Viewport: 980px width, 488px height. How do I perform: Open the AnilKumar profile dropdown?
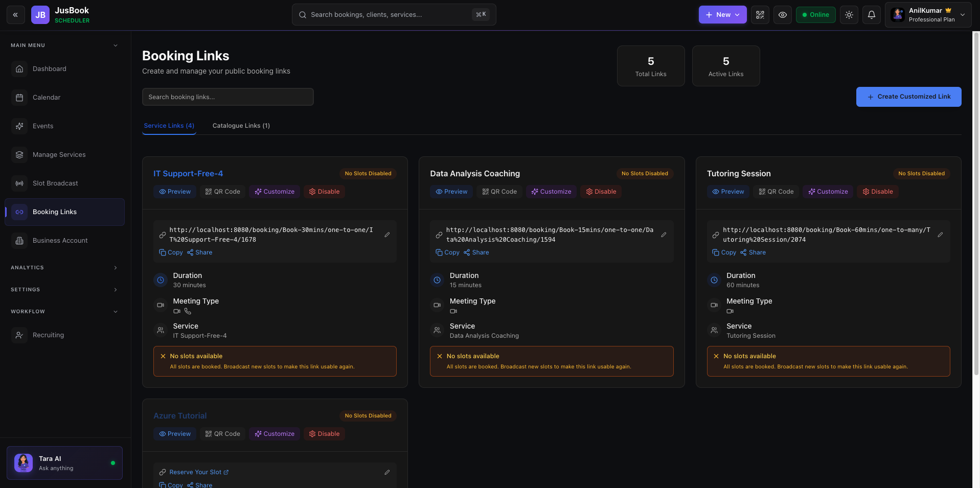click(x=927, y=15)
